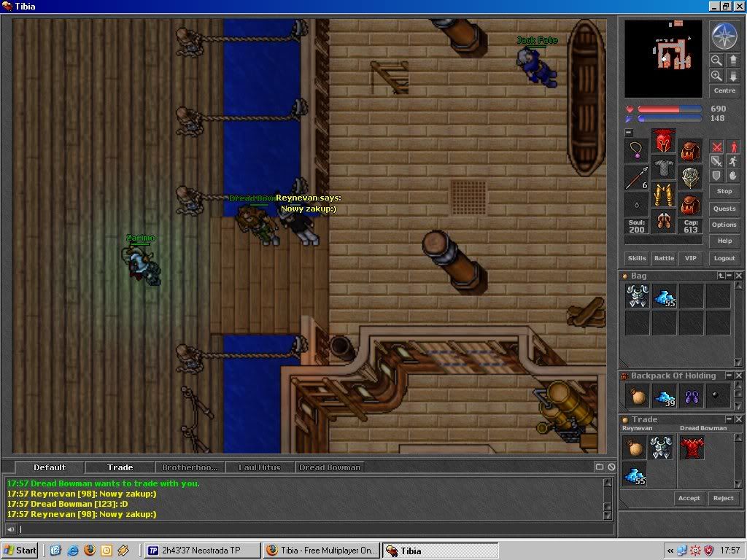Click the boots in the feet slot
Image resolution: width=747 pixels, height=560 pixels.
point(664,222)
